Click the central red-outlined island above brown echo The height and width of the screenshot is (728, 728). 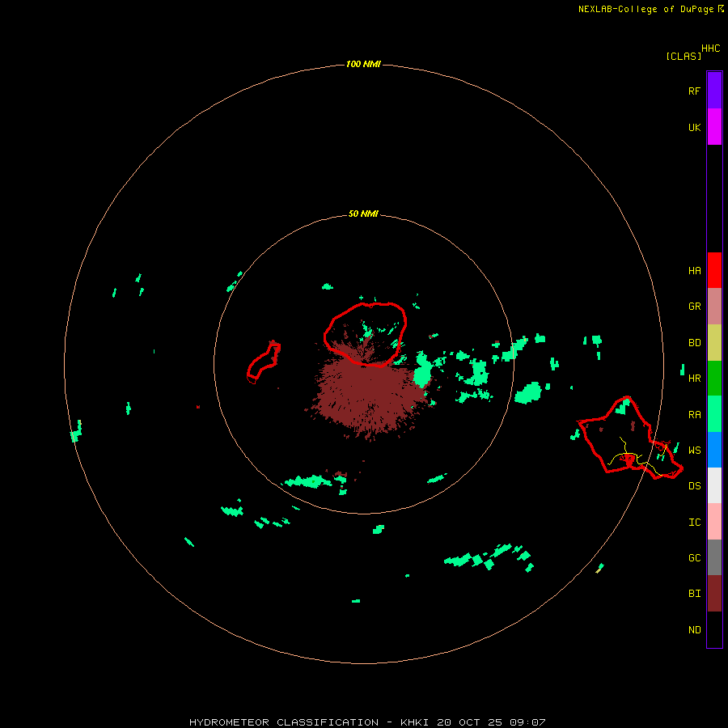pyautogui.click(x=366, y=334)
